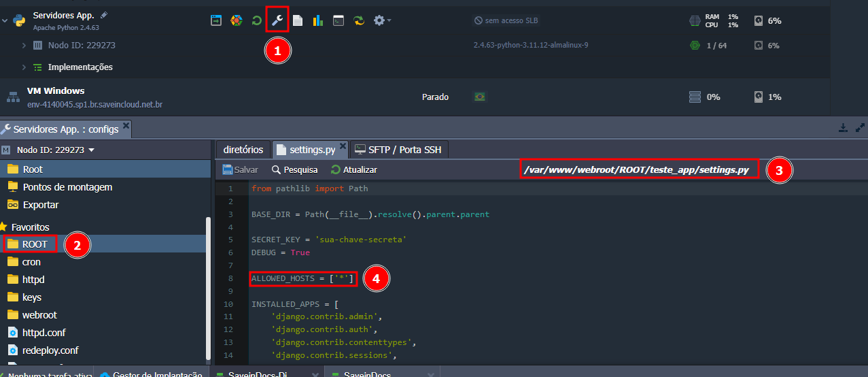This screenshot has width=868, height=377.
Task: Click the sem acesso SLB label
Action: click(x=507, y=21)
